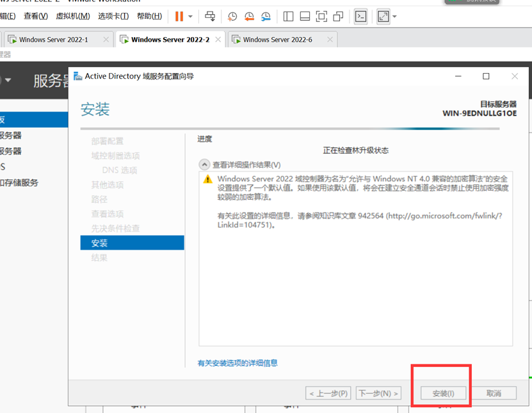Switch to Unity mode icon
Screen dimensions: 532x413
coord(338,16)
